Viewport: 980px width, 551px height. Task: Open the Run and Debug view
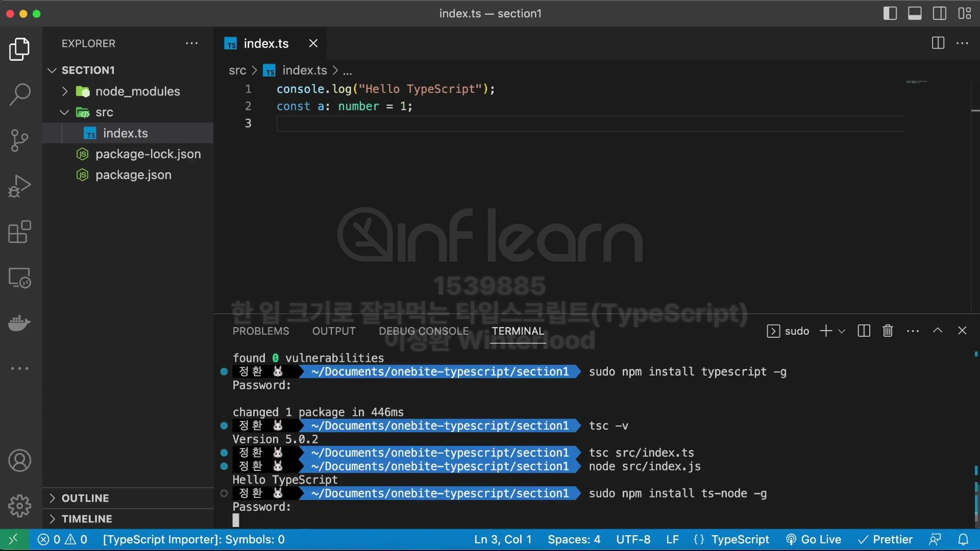click(20, 186)
